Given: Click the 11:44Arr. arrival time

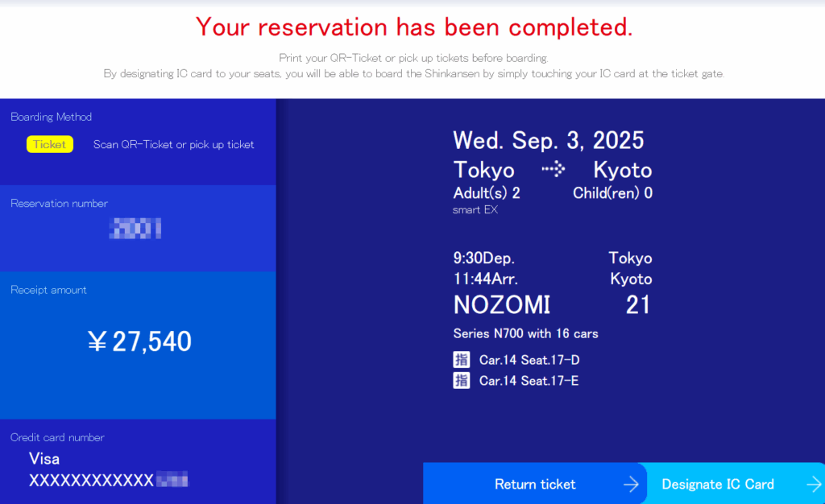Looking at the screenshot, I should [x=486, y=279].
